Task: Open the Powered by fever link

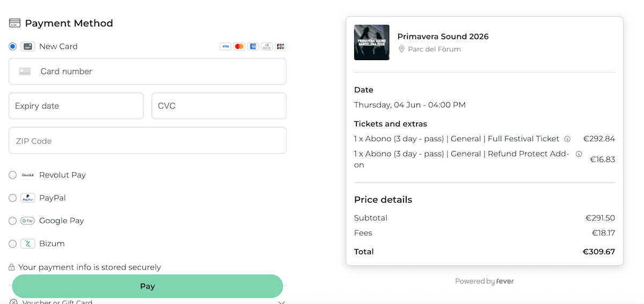Action: coord(484,281)
